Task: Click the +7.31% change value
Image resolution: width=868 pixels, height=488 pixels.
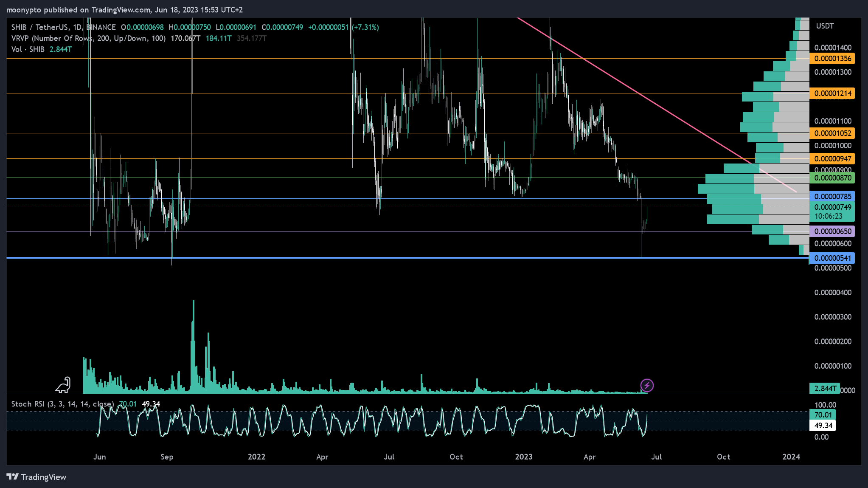Action: click(x=366, y=27)
